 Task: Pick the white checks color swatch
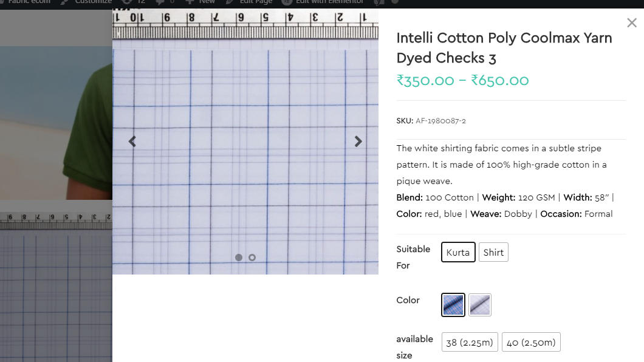click(480, 305)
